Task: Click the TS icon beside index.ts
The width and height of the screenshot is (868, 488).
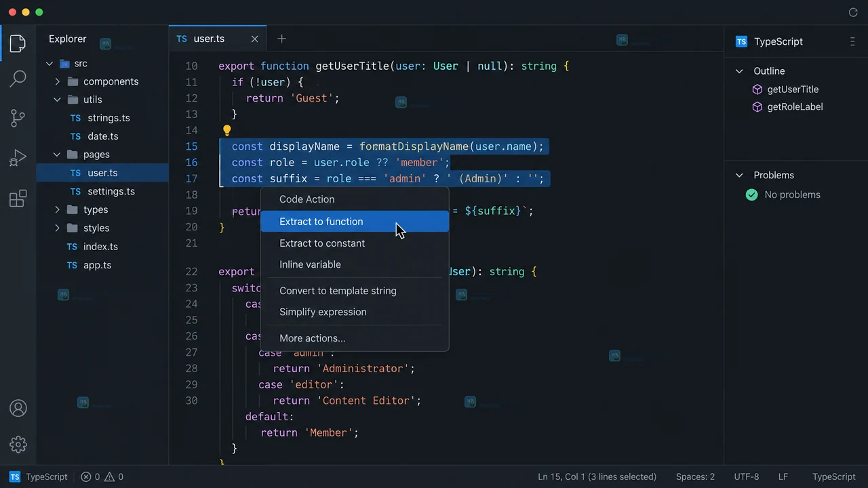Action: [72, 247]
